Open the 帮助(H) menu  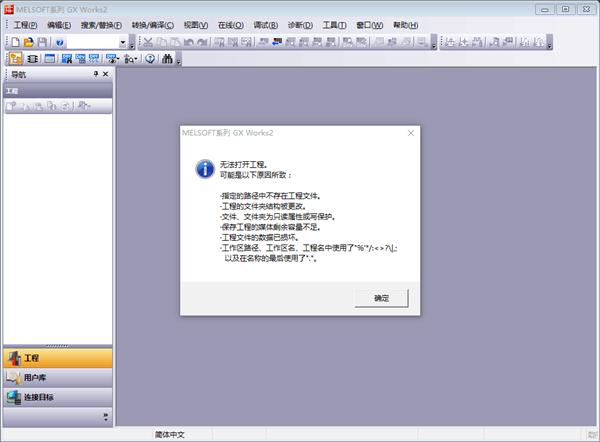point(406,25)
